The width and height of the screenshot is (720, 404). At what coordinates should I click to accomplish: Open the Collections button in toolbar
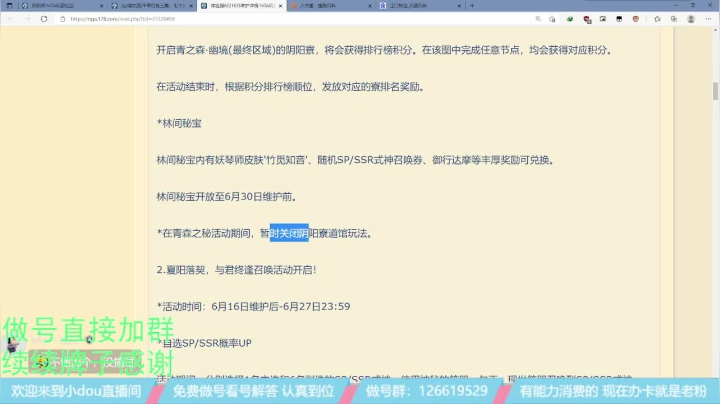pos(674,19)
